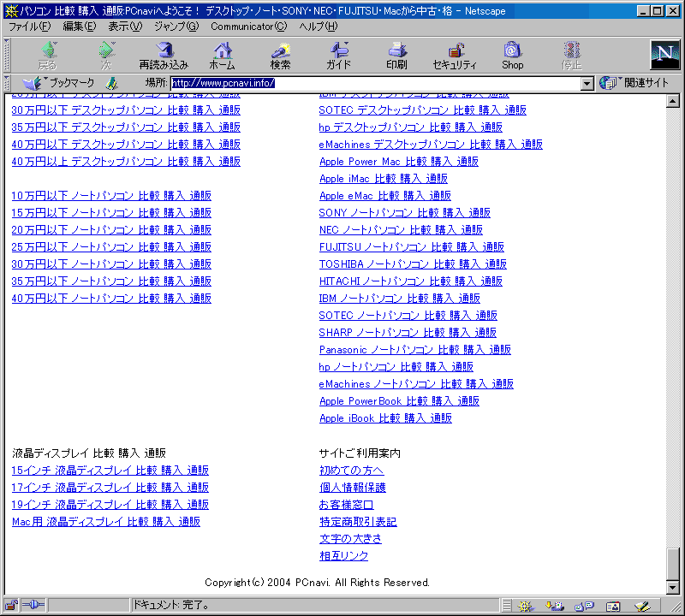The height and width of the screenshot is (616, 685).
Task: Click the online/offline connection status icon
Action: coord(33,606)
